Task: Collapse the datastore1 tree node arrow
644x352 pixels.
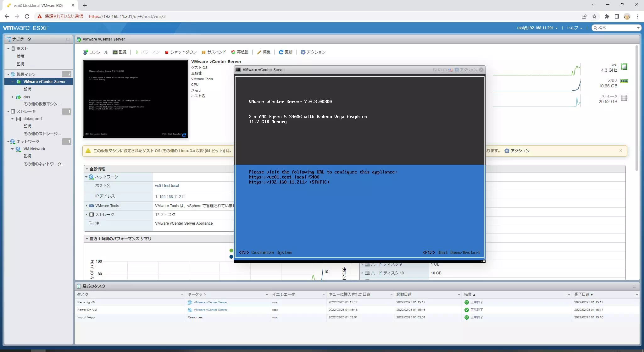Action: coord(12,119)
